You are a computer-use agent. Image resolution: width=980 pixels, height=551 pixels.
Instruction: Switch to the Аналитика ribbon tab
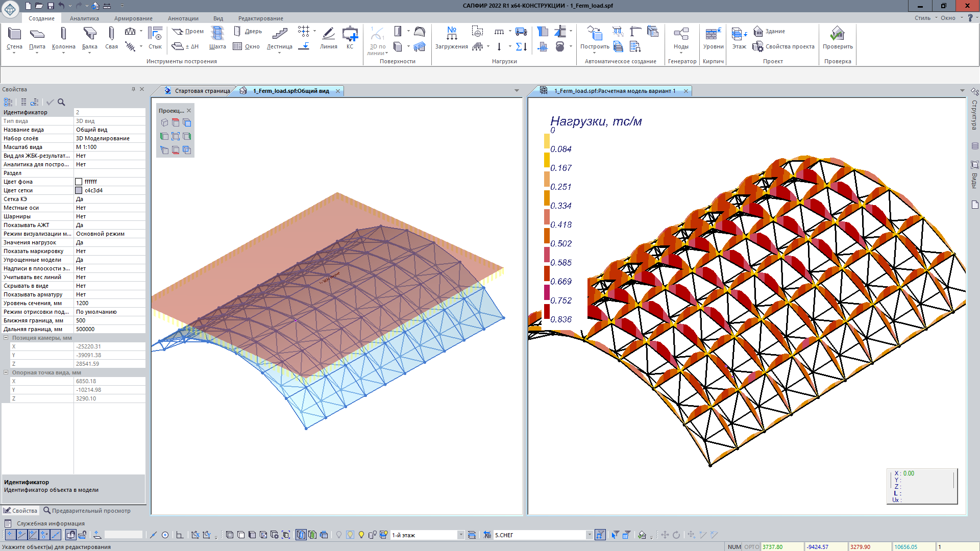point(84,18)
